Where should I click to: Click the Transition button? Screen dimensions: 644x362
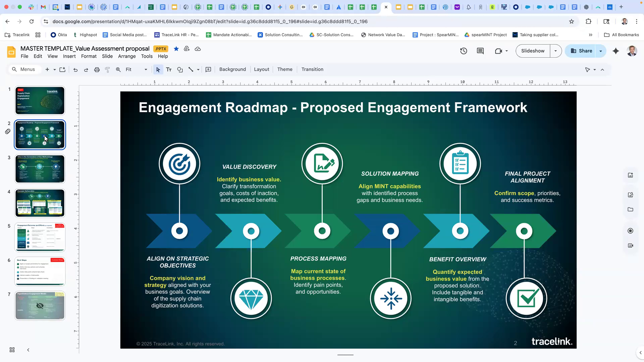(x=312, y=69)
